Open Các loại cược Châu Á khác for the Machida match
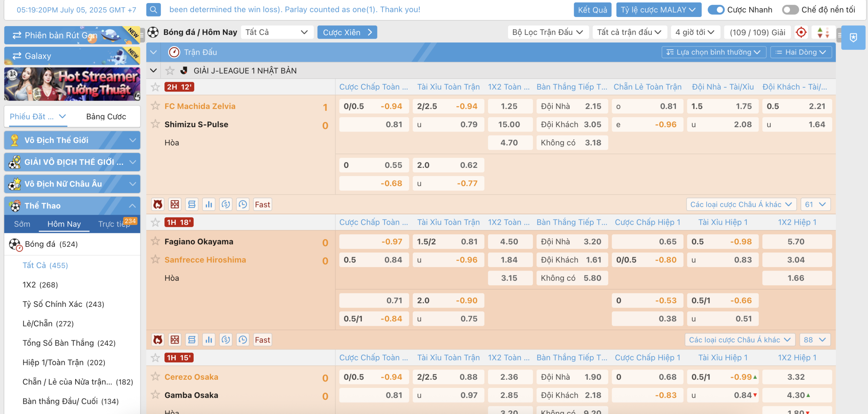 coord(741,204)
